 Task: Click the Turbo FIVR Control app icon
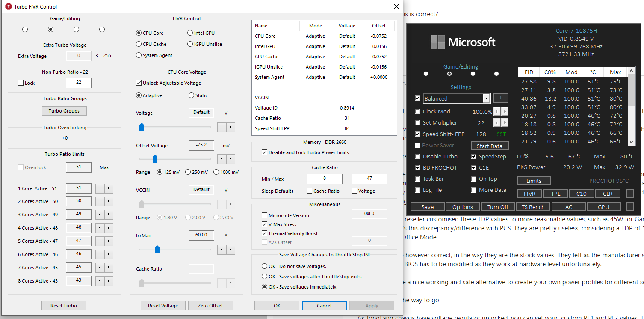tap(8, 7)
